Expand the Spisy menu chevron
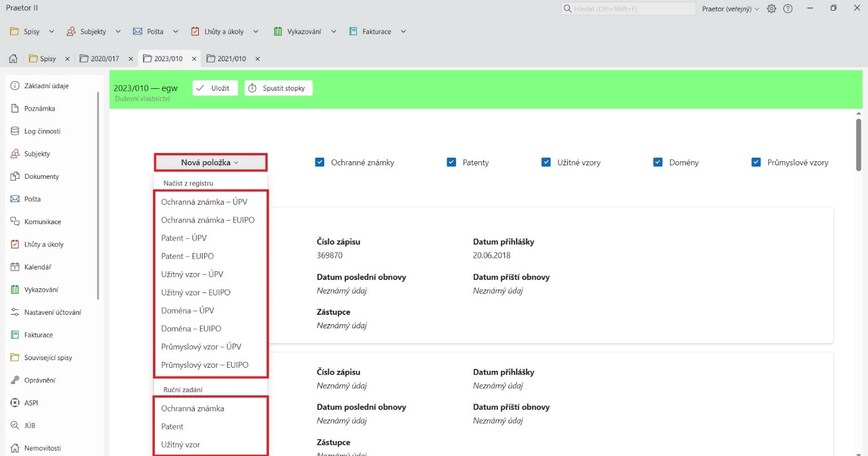Viewport: 868px width, 456px height. [52, 31]
